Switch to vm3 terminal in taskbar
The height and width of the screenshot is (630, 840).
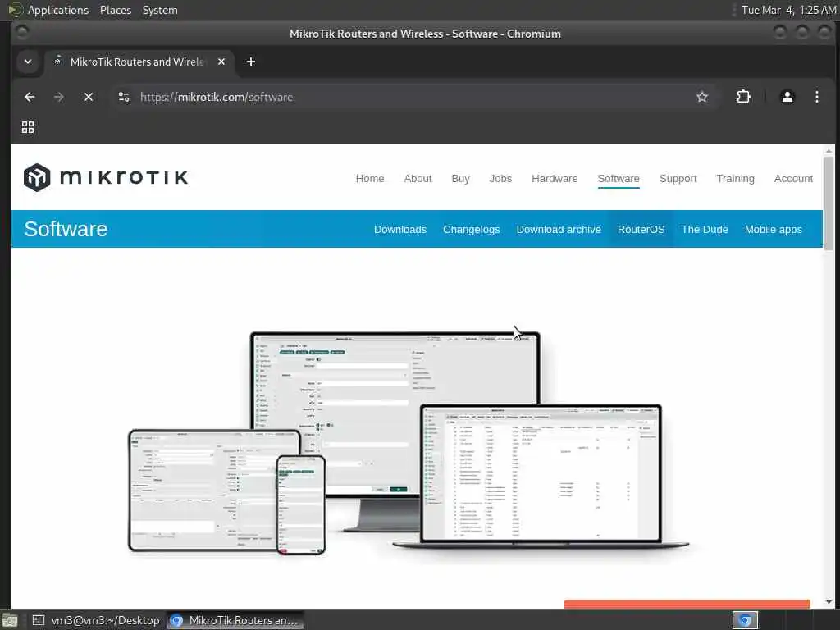(97, 620)
